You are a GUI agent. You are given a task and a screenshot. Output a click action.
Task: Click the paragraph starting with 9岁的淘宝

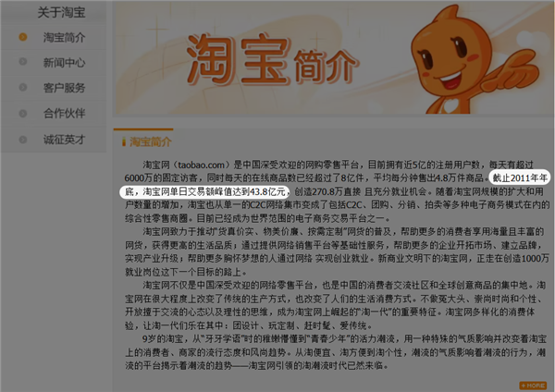pos(335,351)
